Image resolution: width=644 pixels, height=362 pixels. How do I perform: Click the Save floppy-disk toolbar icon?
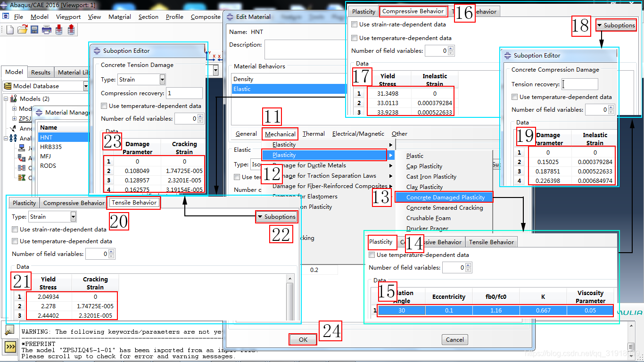(x=34, y=30)
